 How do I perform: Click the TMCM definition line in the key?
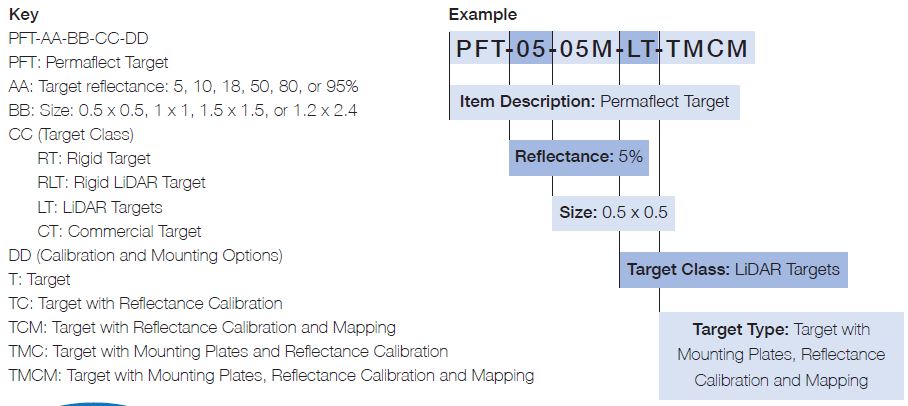[x=272, y=376]
